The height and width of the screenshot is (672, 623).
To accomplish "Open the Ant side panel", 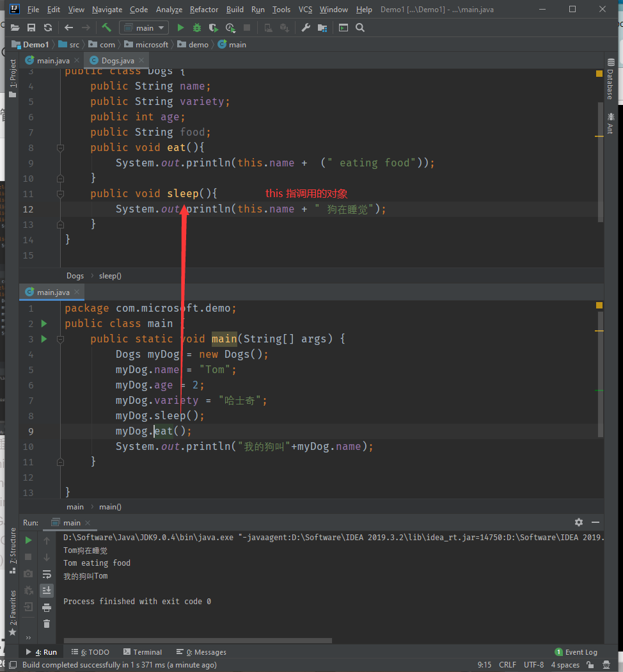I will [610, 123].
